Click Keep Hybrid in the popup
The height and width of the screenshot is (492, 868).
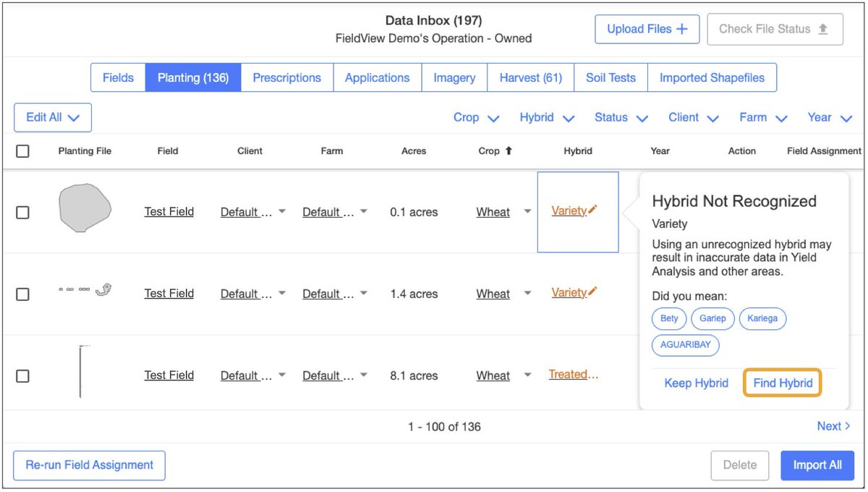pyautogui.click(x=696, y=383)
